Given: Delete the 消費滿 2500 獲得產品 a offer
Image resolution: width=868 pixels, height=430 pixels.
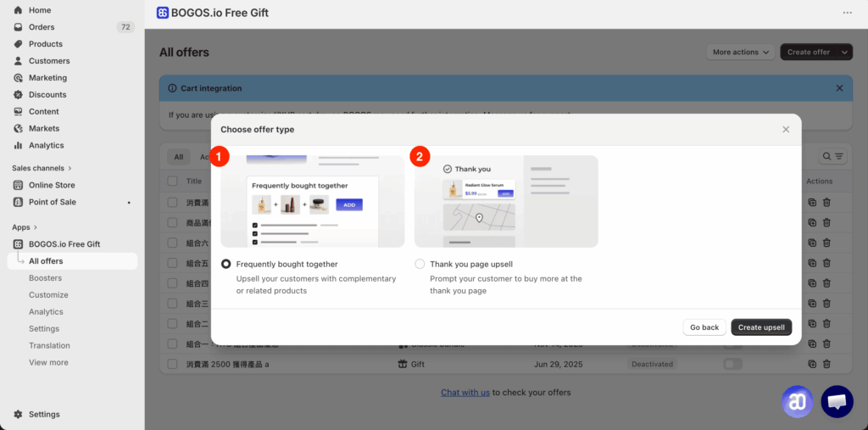Looking at the screenshot, I should pyautogui.click(x=826, y=364).
